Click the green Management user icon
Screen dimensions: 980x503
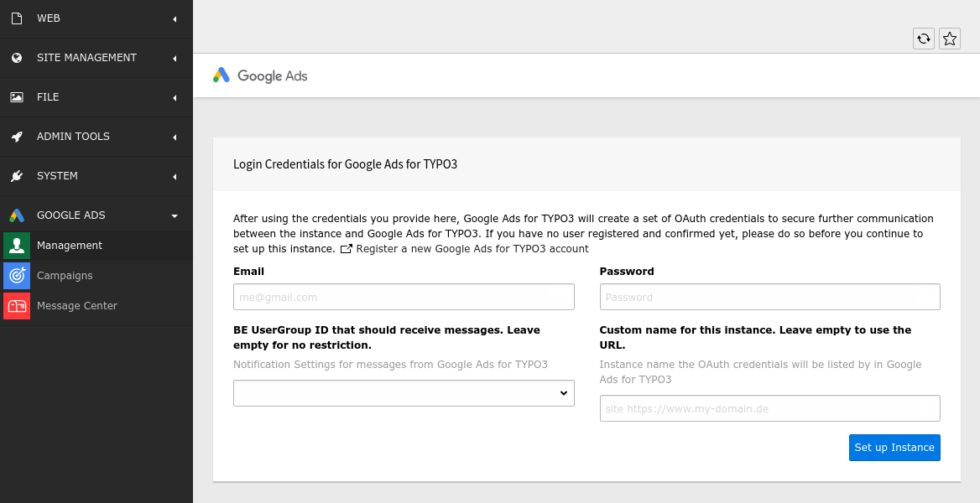(17, 246)
